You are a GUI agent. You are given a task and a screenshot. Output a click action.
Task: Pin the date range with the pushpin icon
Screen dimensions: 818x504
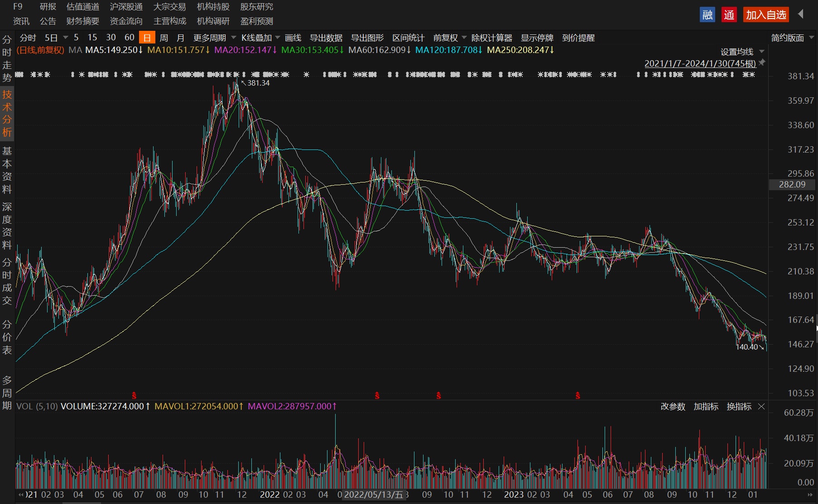tap(762, 62)
